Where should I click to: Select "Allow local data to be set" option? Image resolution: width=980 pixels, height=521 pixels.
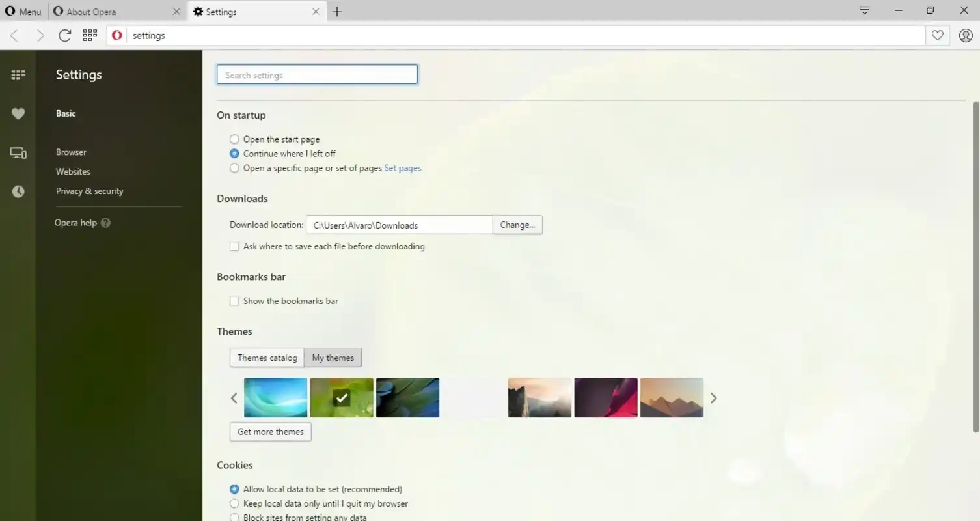(234, 489)
